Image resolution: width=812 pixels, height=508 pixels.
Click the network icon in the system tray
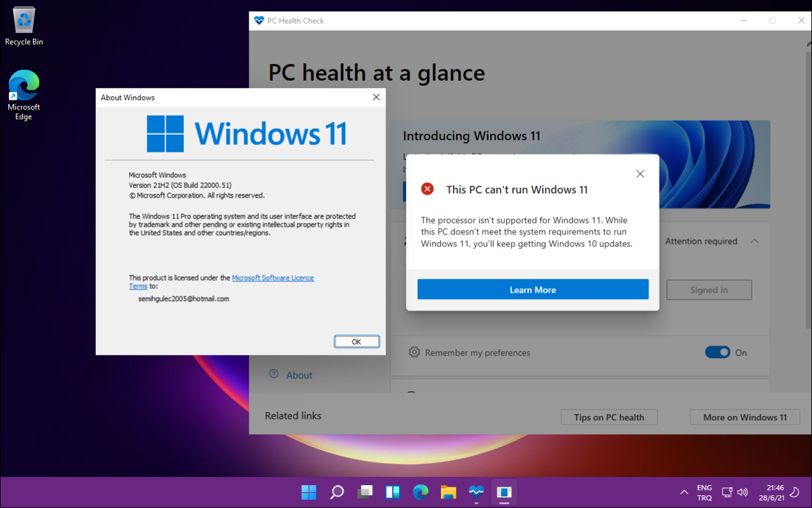pos(728,492)
